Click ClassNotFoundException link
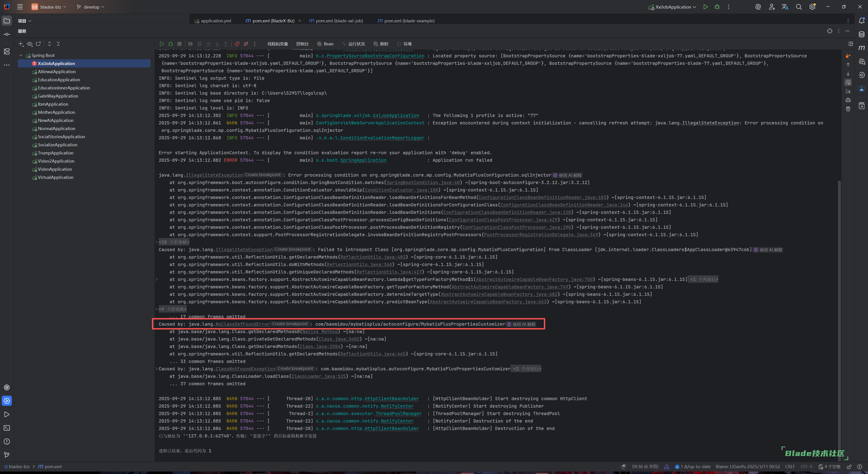The height and width of the screenshot is (474, 868). point(245,369)
